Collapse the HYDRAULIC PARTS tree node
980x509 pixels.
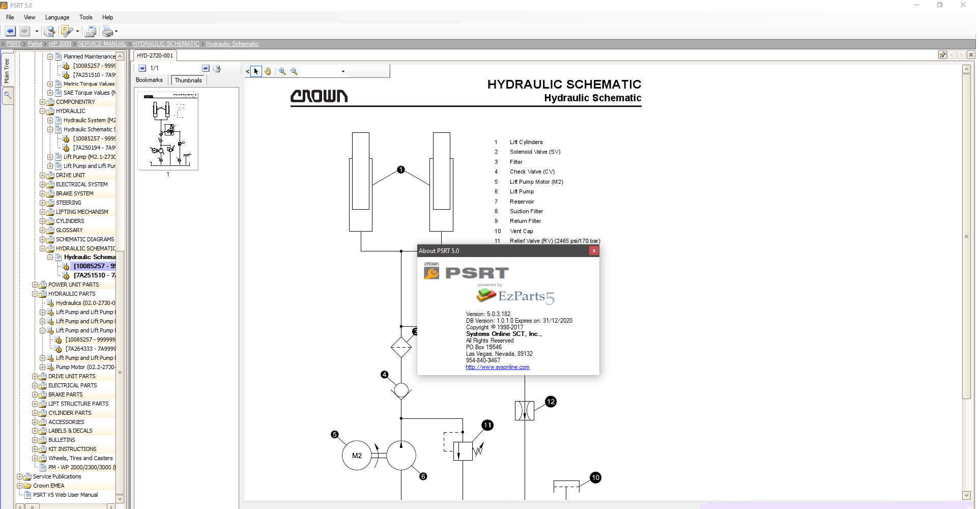pyautogui.click(x=35, y=294)
